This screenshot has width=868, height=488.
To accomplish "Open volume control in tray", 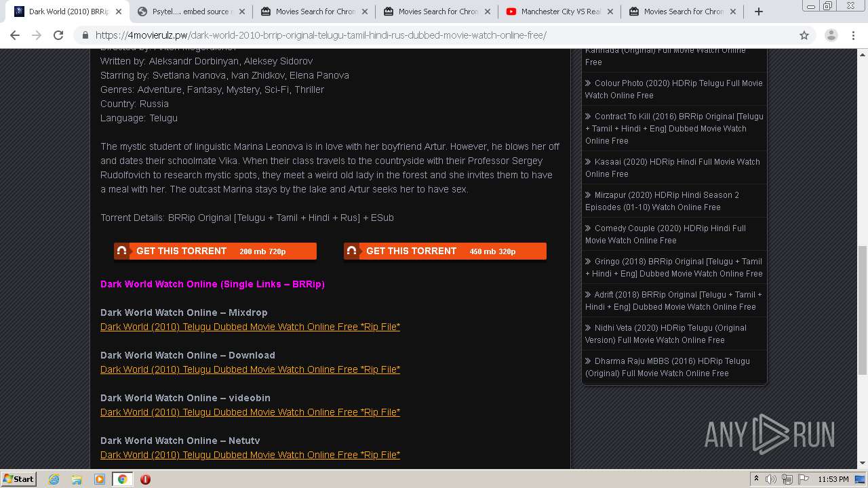I will pos(771,479).
